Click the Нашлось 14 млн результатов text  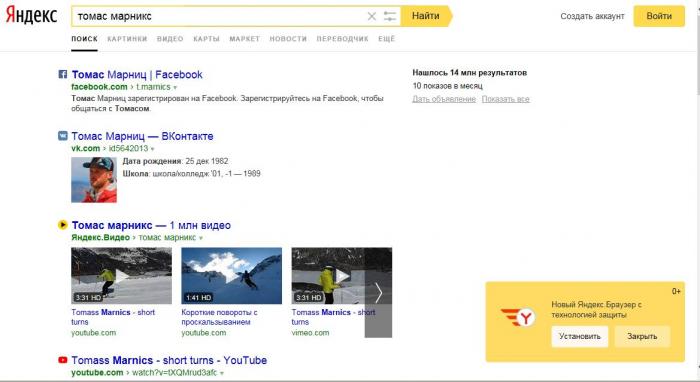pos(470,72)
